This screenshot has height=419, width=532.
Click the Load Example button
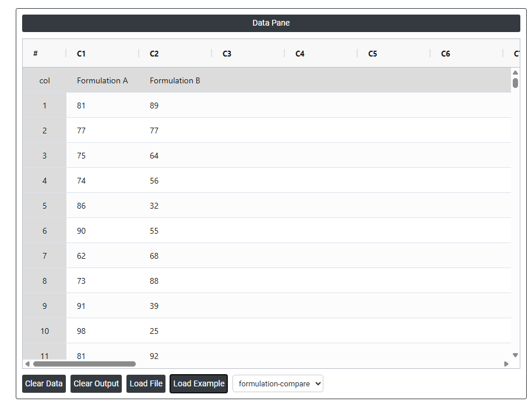click(x=199, y=383)
